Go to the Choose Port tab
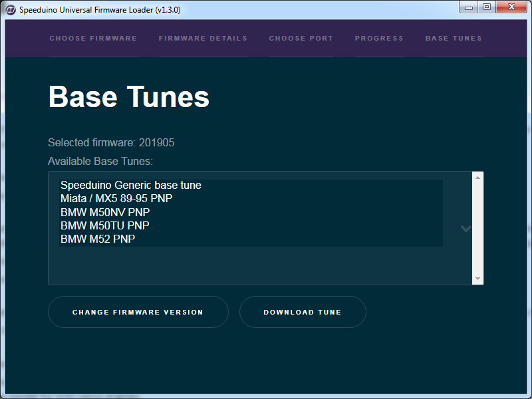The width and height of the screenshot is (532, 399). pyautogui.click(x=301, y=39)
